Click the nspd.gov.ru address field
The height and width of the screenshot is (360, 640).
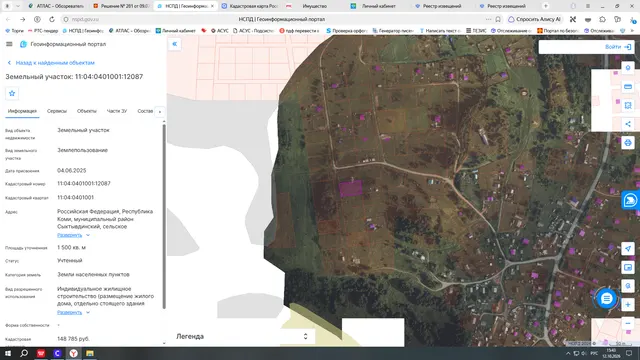point(85,19)
